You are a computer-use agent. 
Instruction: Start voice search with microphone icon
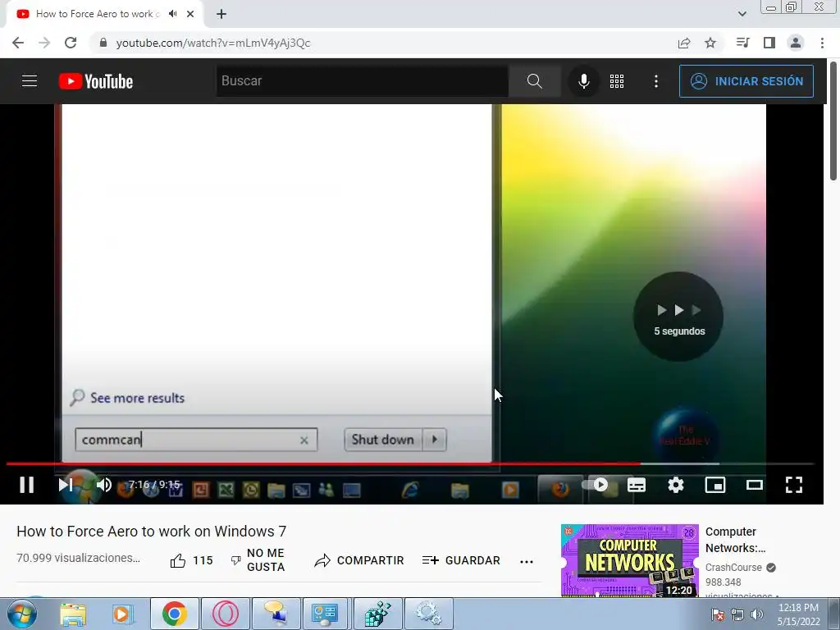point(584,81)
